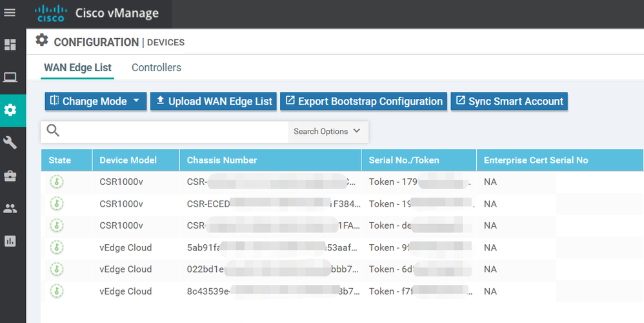The width and height of the screenshot is (644, 323).
Task: Click the Token - 179 cell
Action: pos(419,182)
